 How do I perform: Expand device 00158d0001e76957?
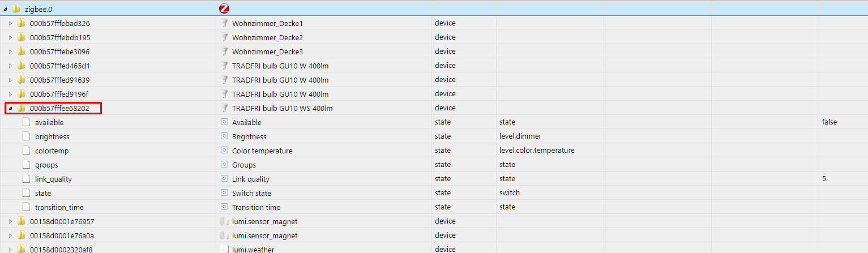(x=10, y=221)
